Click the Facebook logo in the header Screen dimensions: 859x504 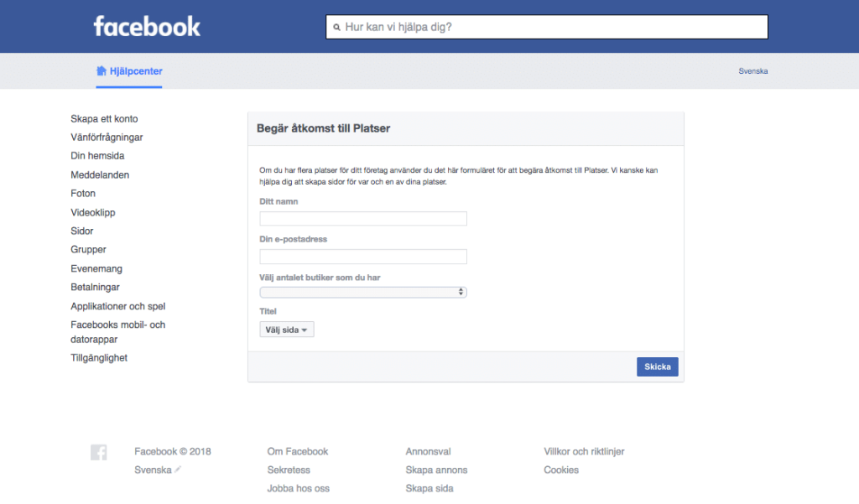click(x=147, y=26)
